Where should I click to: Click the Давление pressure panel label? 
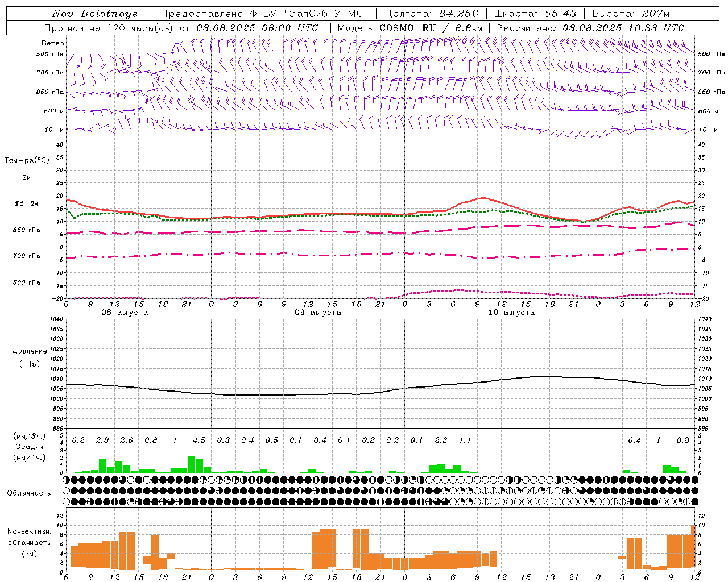[x=30, y=351]
